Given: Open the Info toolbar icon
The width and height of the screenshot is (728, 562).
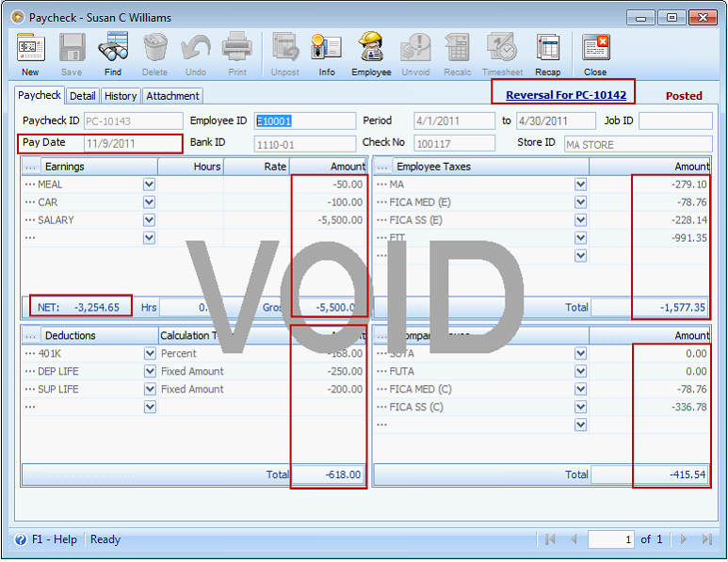Looking at the screenshot, I should pos(327,48).
